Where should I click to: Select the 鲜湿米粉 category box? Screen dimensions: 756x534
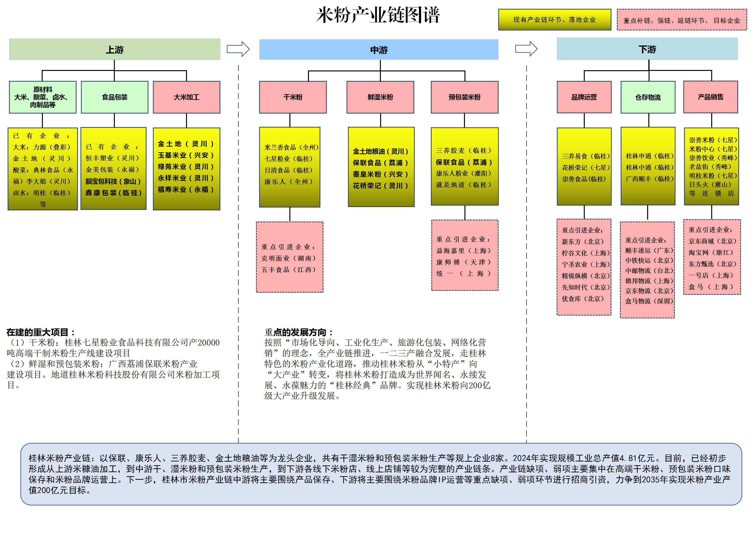coord(380,97)
